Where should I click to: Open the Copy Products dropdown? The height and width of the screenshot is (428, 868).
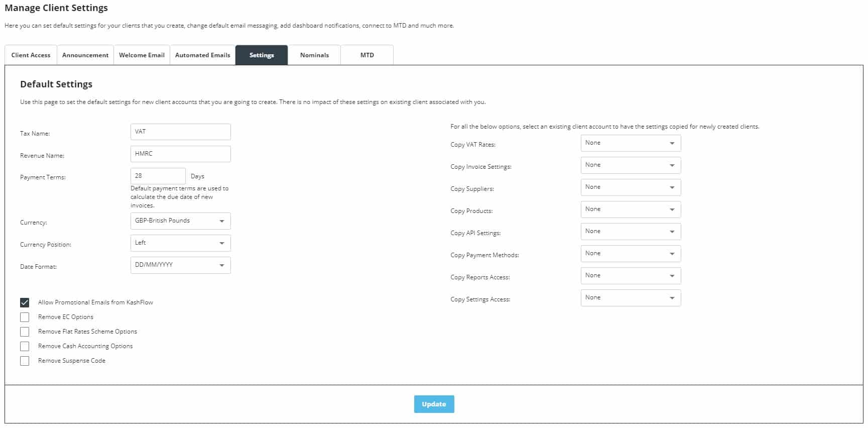coord(631,209)
